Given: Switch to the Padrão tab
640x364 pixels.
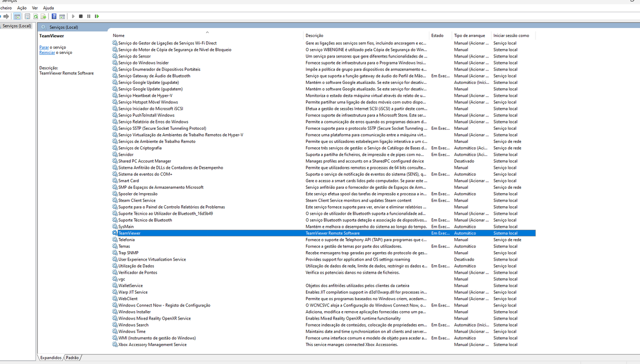Looking at the screenshot, I should [x=72, y=358].
